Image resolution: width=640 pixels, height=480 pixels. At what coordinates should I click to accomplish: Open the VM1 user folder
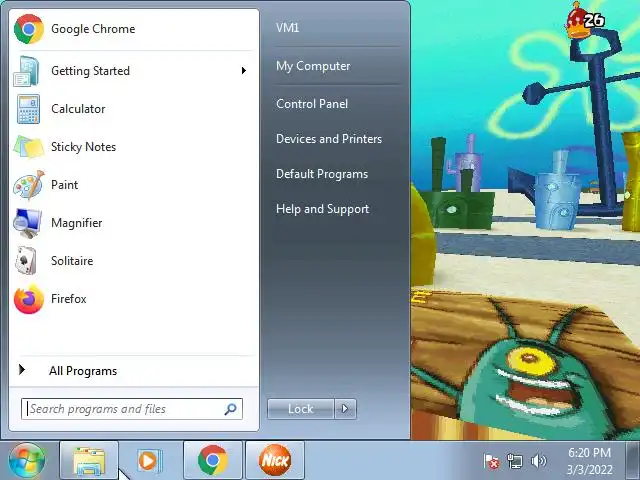287,28
